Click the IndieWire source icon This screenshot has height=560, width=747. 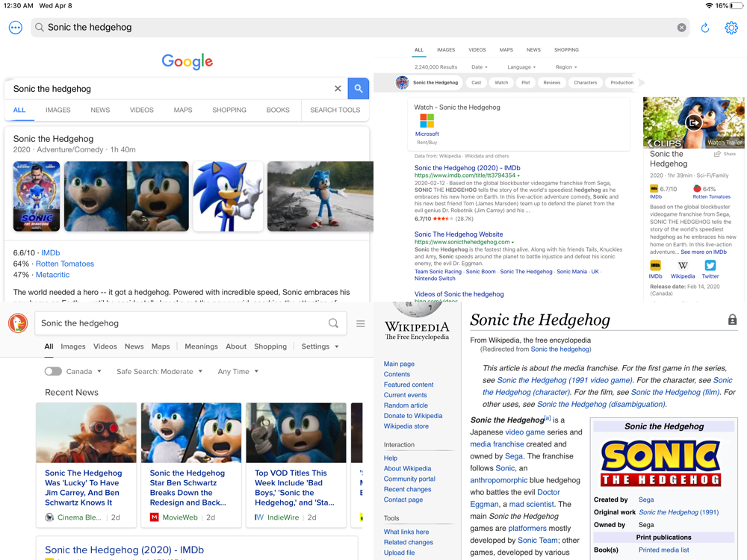(259, 517)
